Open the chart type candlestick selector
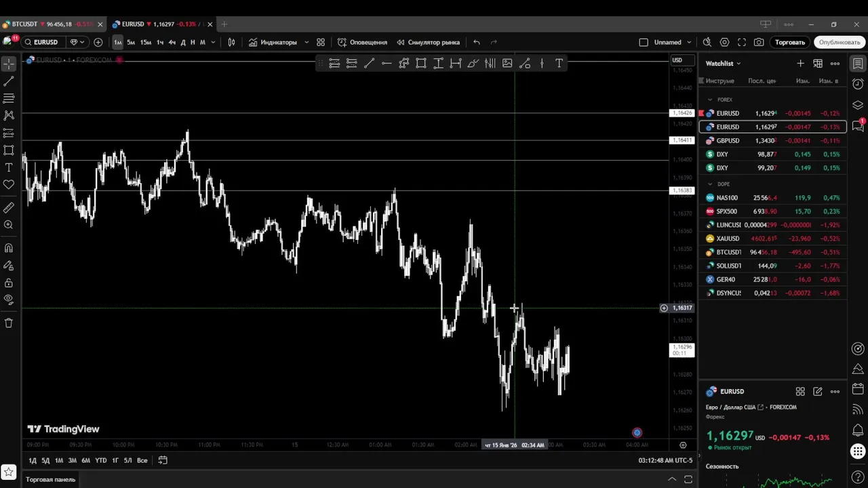 [x=231, y=42]
